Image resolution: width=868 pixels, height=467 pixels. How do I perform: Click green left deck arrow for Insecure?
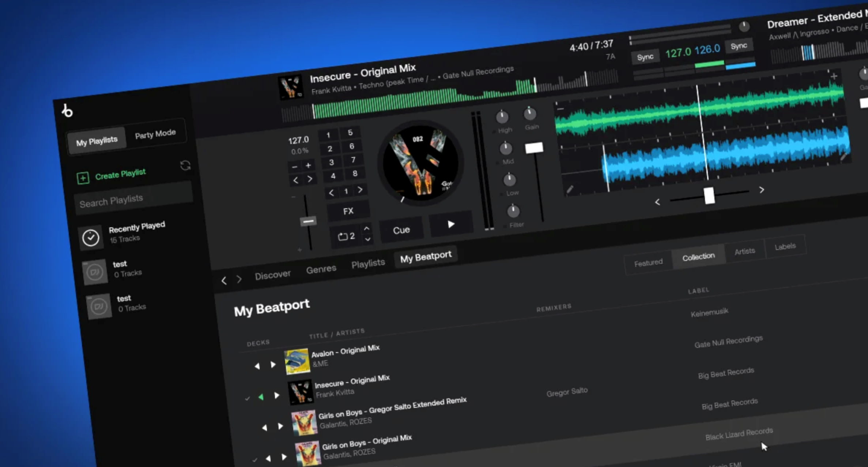261,397
